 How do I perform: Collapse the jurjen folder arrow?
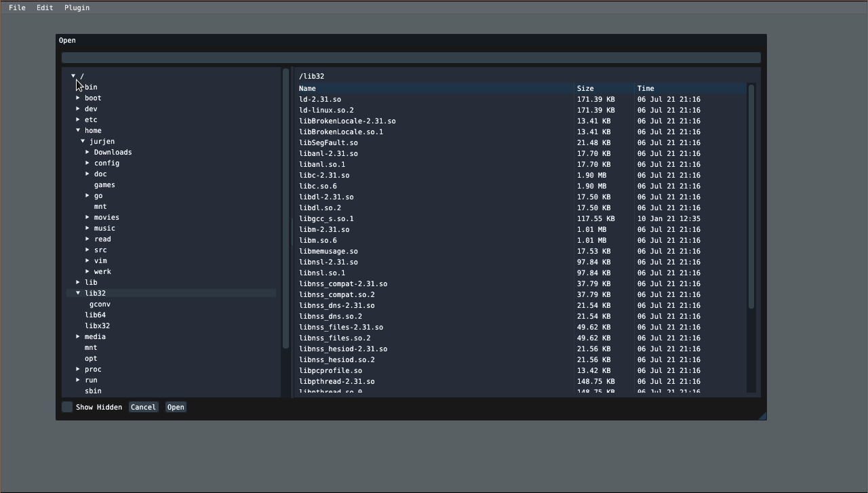[83, 141]
